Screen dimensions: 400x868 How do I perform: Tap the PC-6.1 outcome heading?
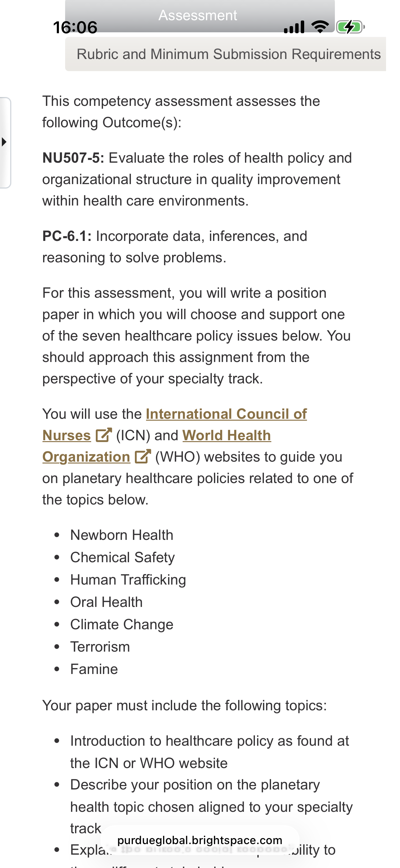pyautogui.click(x=67, y=236)
